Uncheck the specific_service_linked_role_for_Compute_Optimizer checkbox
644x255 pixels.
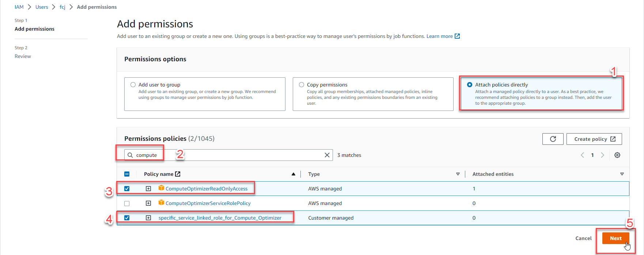click(x=127, y=218)
